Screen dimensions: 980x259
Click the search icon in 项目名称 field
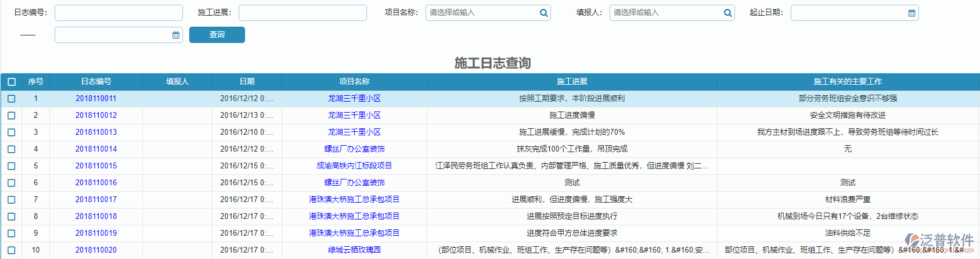pos(543,13)
